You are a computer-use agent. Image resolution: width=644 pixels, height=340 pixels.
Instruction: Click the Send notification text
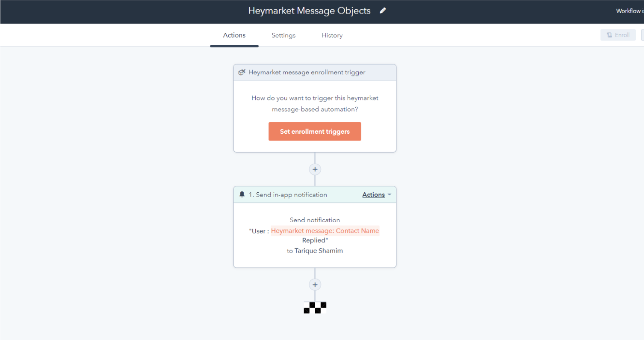coord(315,220)
